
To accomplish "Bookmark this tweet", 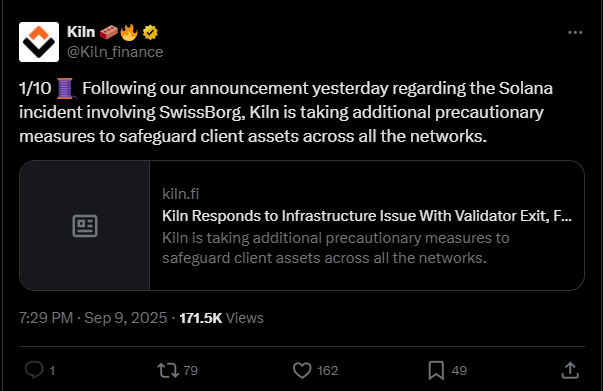I will (436, 371).
